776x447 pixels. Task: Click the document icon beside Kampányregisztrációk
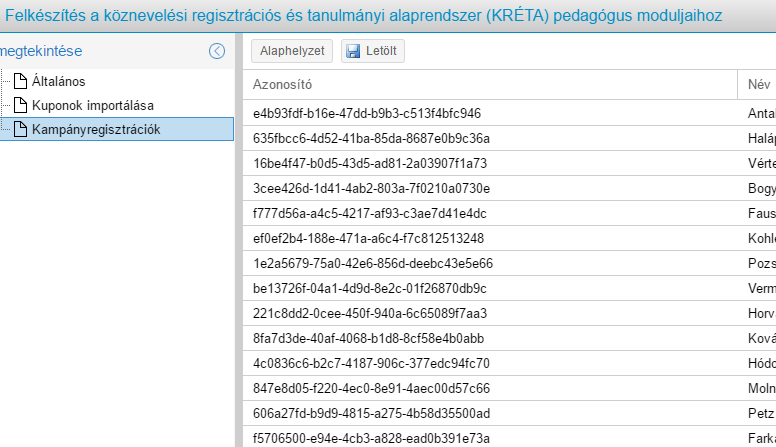point(19,129)
